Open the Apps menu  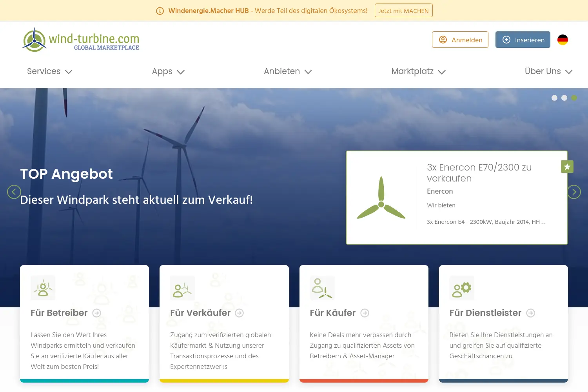168,71
